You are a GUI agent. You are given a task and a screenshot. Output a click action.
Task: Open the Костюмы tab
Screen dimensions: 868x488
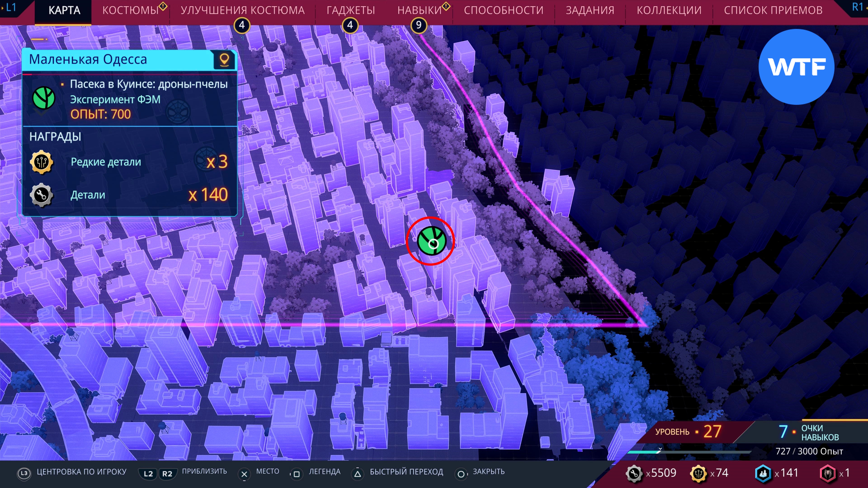point(130,10)
